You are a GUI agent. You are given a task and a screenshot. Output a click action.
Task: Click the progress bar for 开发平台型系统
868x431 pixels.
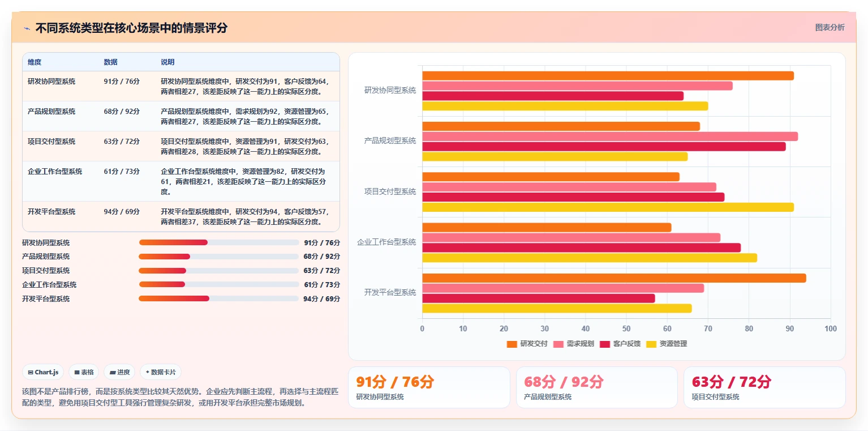click(219, 298)
